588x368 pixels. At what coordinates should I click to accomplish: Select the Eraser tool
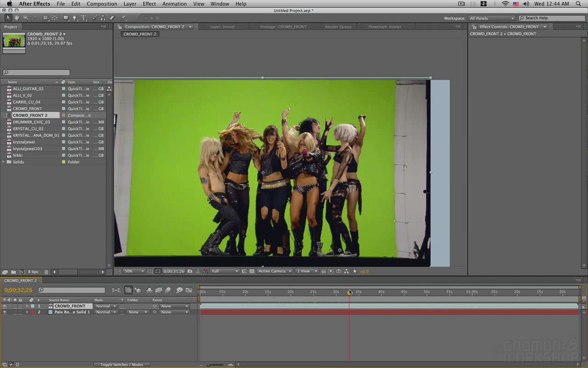(x=112, y=18)
